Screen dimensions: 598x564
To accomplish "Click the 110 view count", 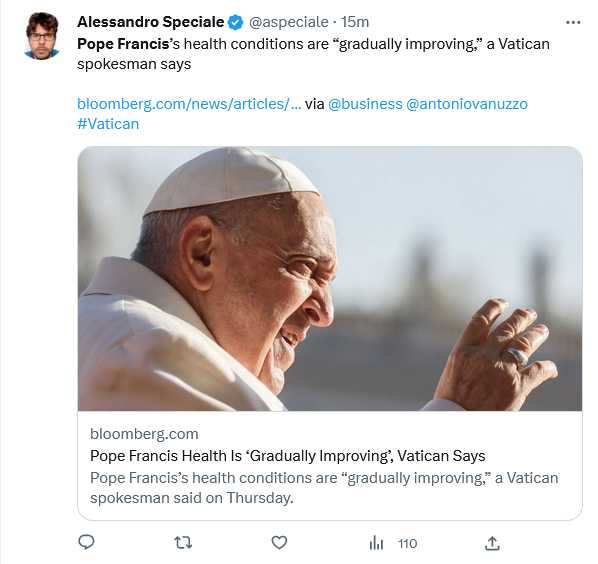I will 408,543.
